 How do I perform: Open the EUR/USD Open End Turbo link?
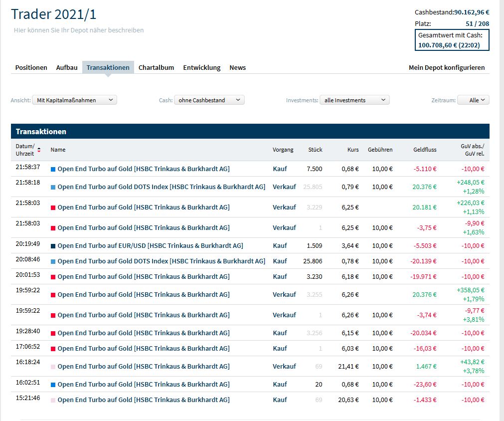tap(150, 246)
